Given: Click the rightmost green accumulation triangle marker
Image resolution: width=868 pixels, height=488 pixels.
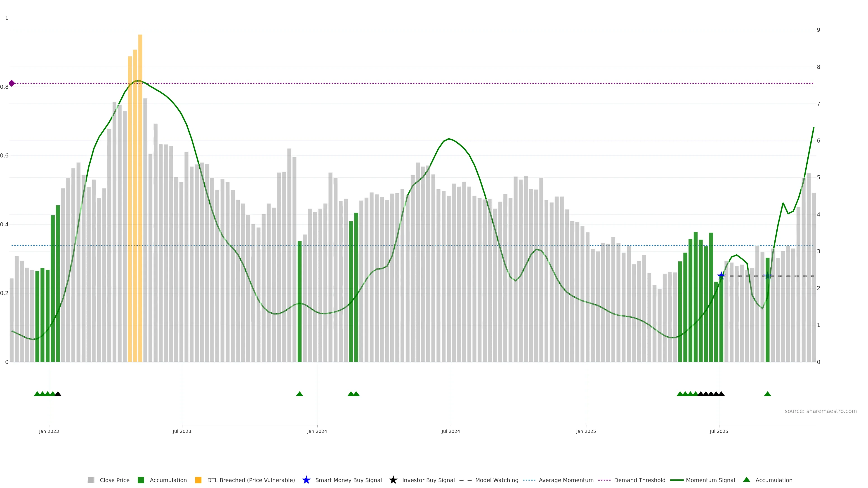Looking at the screenshot, I should (767, 394).
